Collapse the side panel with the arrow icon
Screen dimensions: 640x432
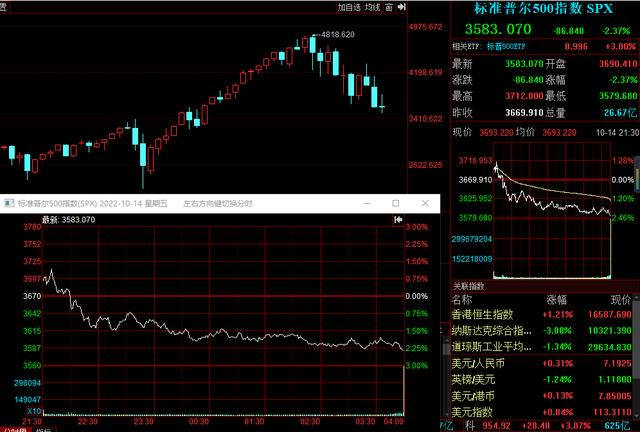click(x=402, y=7)
